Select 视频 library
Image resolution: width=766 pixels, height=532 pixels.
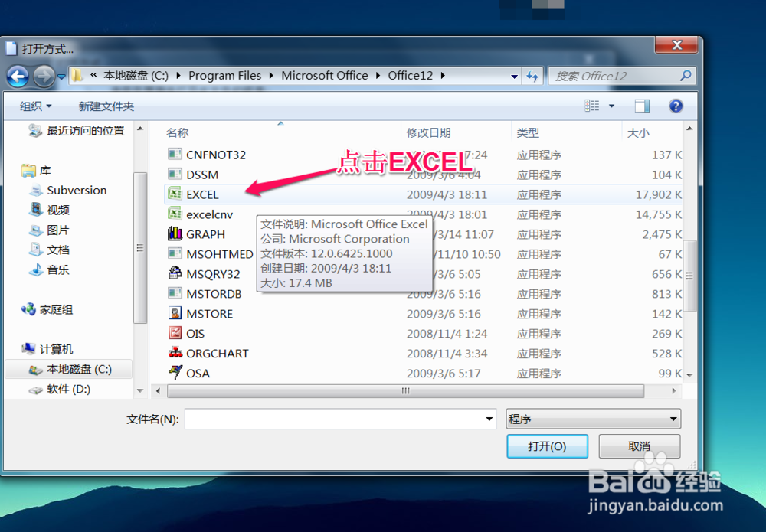(49, 210)
